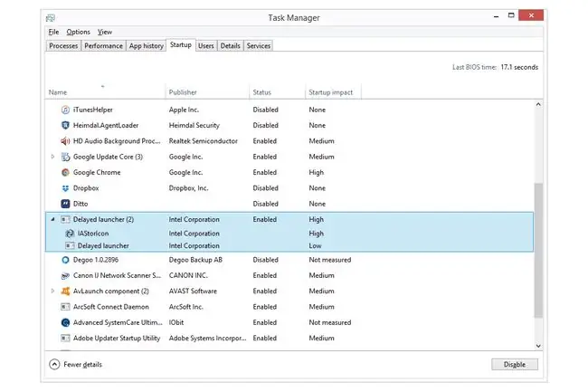Click the Realtek Semiconductor publisher cell
This screenshot has width=588, height=392.
point(204,141)
